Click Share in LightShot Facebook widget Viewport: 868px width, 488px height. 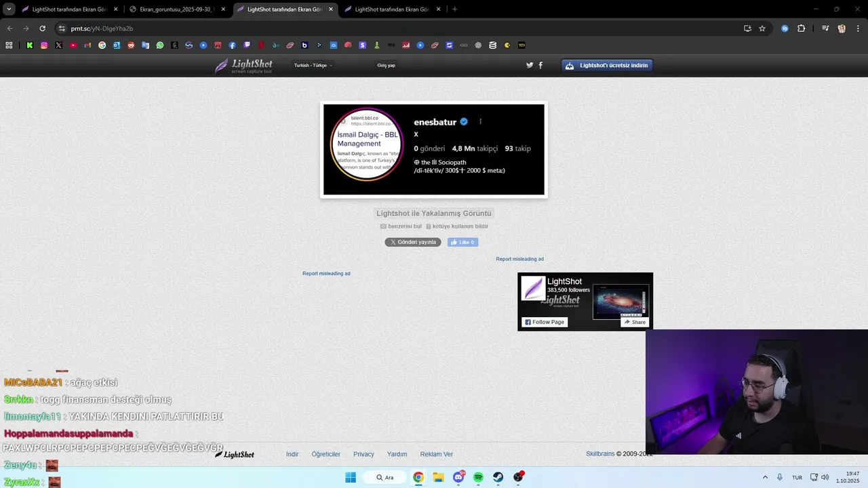click(x=635, y=322)
